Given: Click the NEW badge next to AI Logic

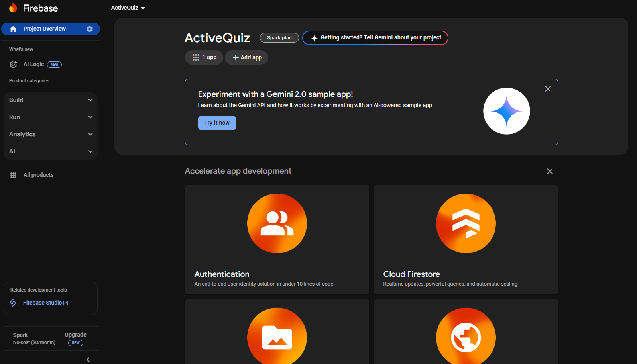Looking at the screenshot, I should click(x=55, y=65).
